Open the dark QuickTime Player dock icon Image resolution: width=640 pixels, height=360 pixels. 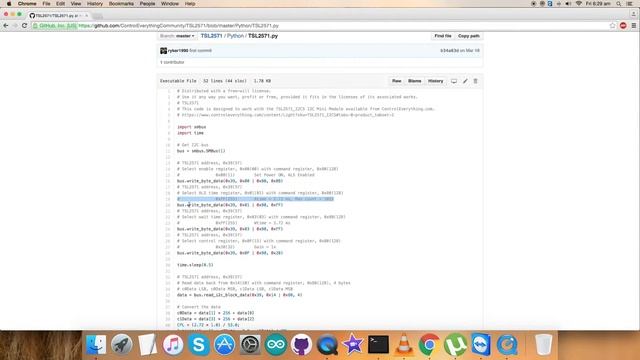[x=327, y=344]
